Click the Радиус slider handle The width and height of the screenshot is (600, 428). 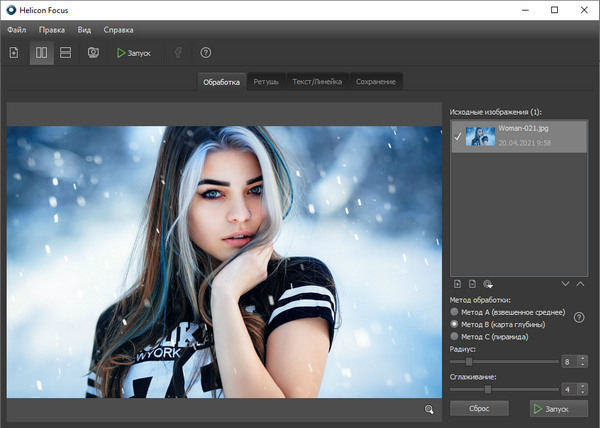point(469,361)
